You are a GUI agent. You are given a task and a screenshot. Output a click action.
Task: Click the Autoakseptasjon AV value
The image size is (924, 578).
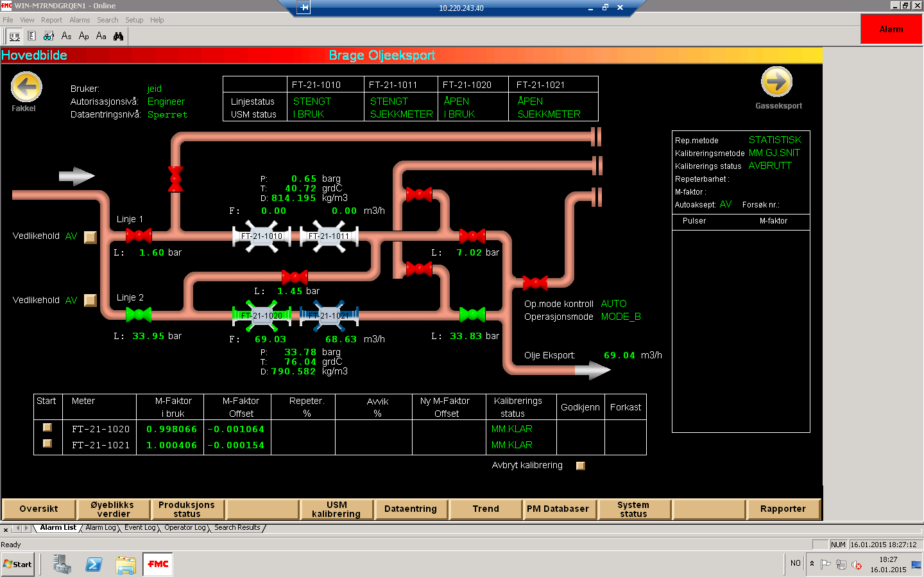point(726,204)
